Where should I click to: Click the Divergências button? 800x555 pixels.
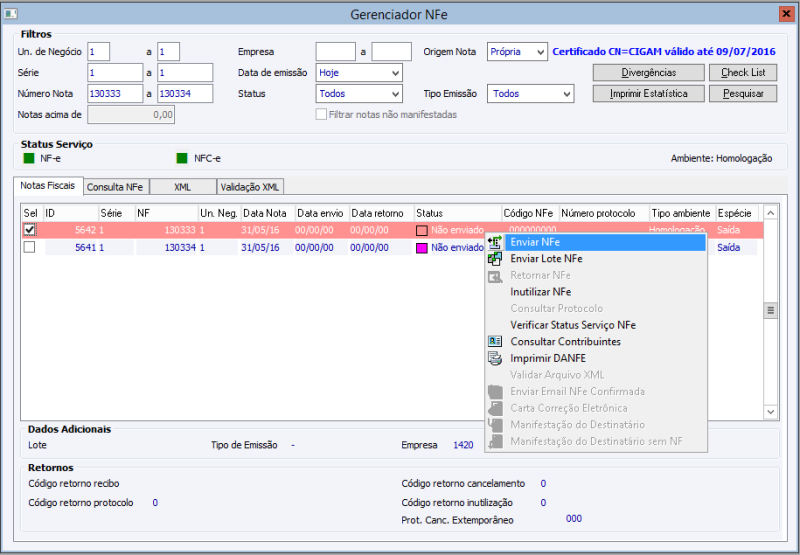coord(648,73)
